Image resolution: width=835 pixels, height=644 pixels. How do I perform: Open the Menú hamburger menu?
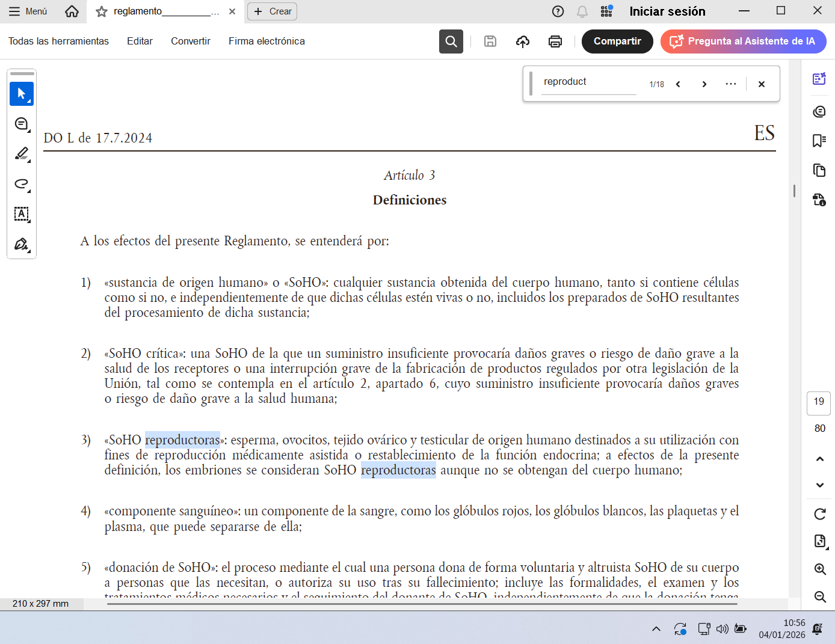click(28, 11)
